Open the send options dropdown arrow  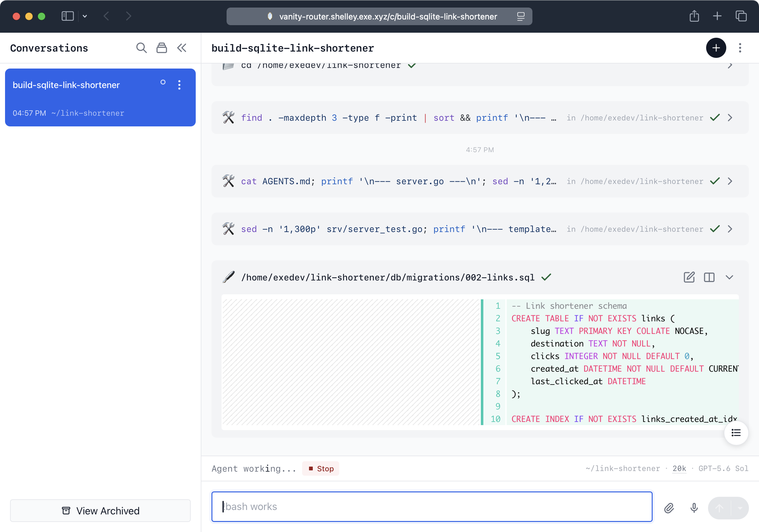click(740, 508)
